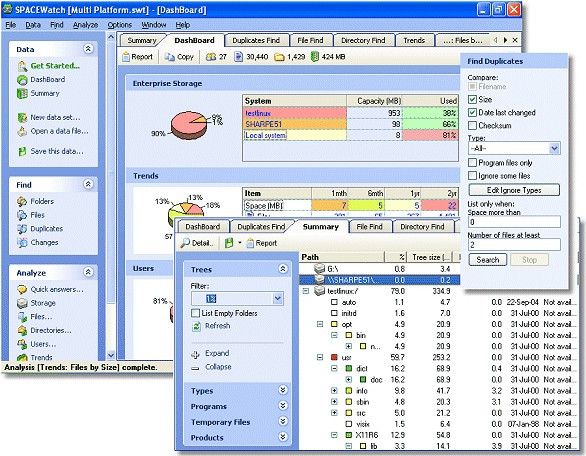Expand the Programs panel section

pos(283,406)
